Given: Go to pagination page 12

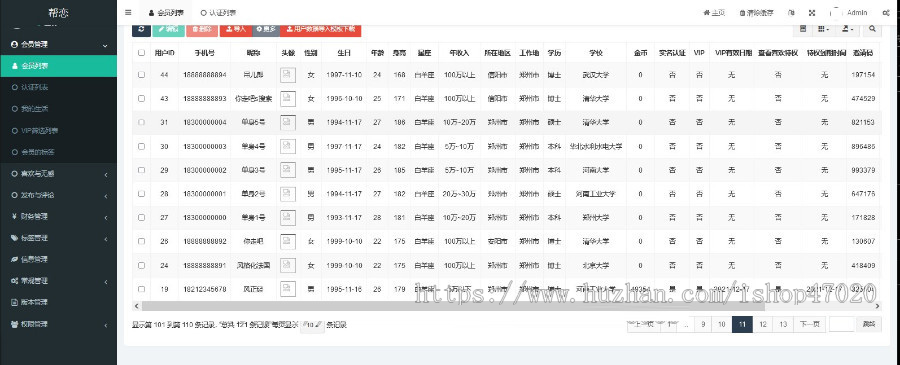Looking at the screenshot, I should pos(763,325).
